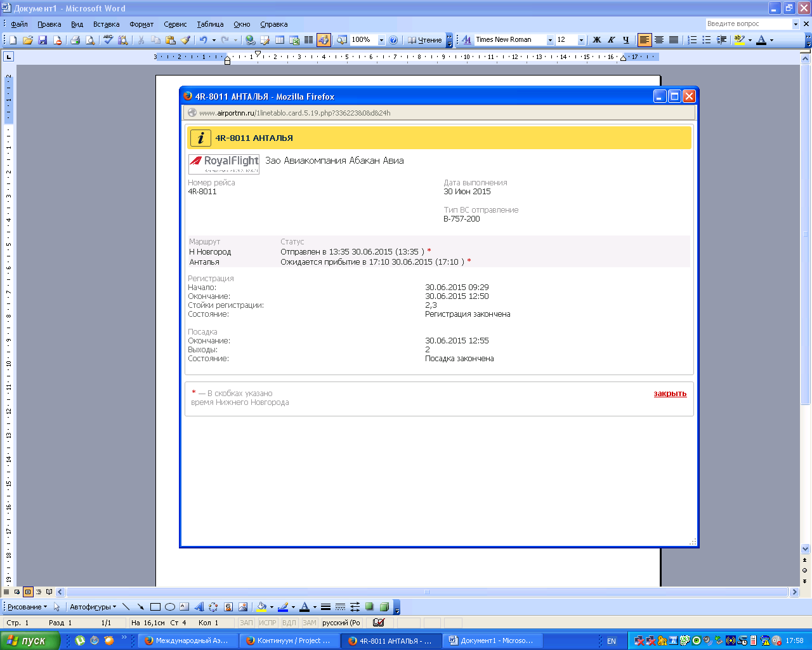
Task: Toggle italic (К) formatting
Action: (612, 40)
